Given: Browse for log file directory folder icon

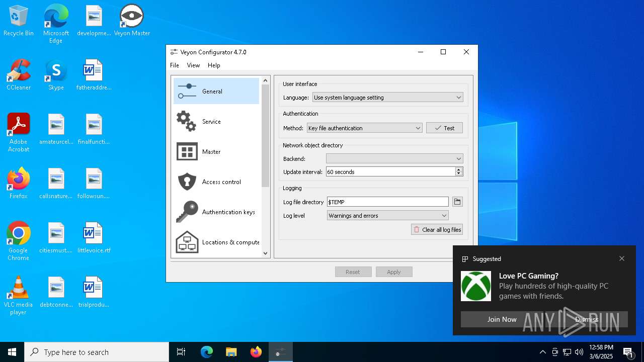Looking at the screenshot, I should pos(457,202).
